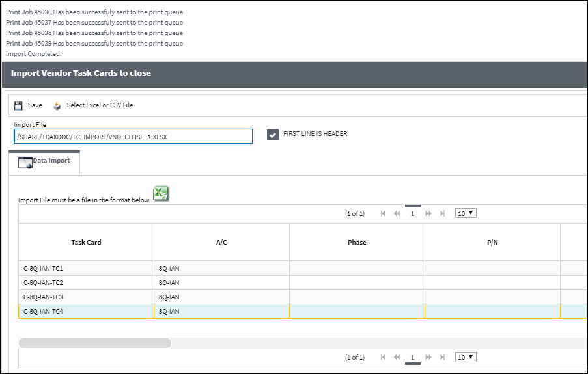Go to last page in top paginator
The width and height of the screenshot is (588, 374).
coord(443,213)
